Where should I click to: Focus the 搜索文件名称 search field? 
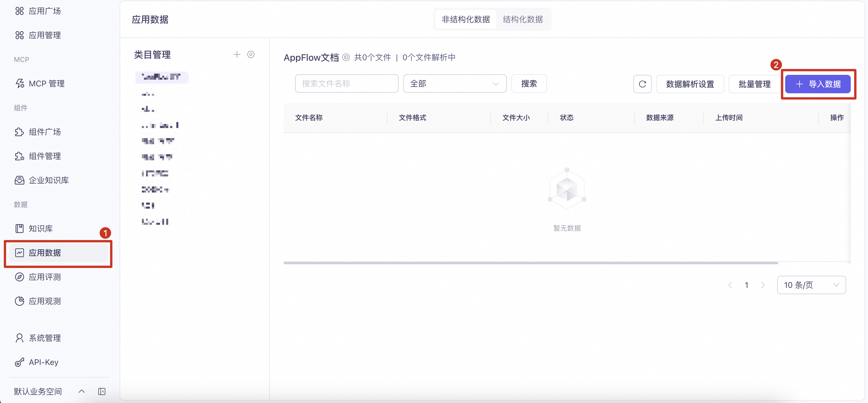coord(346,84)
